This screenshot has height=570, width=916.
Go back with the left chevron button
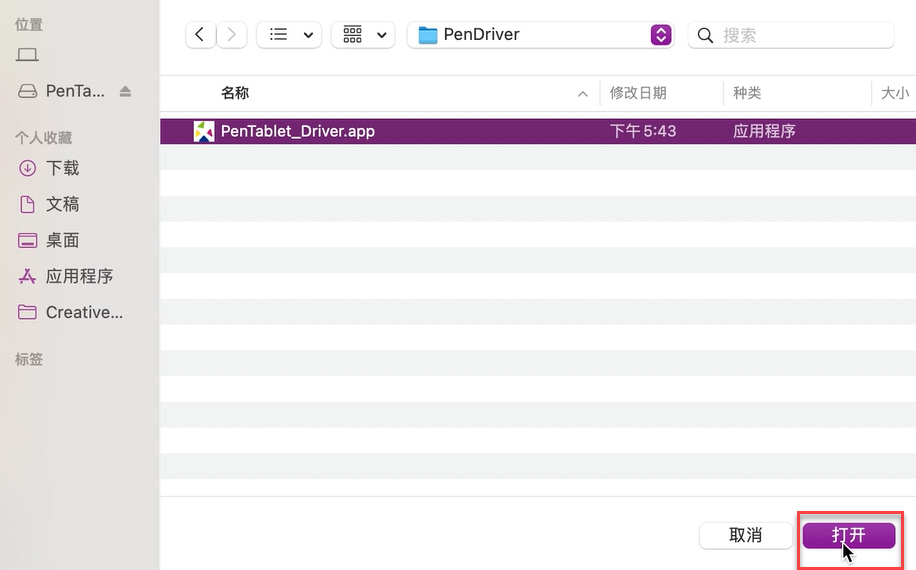pyautogui.click(x=200, y=35)
